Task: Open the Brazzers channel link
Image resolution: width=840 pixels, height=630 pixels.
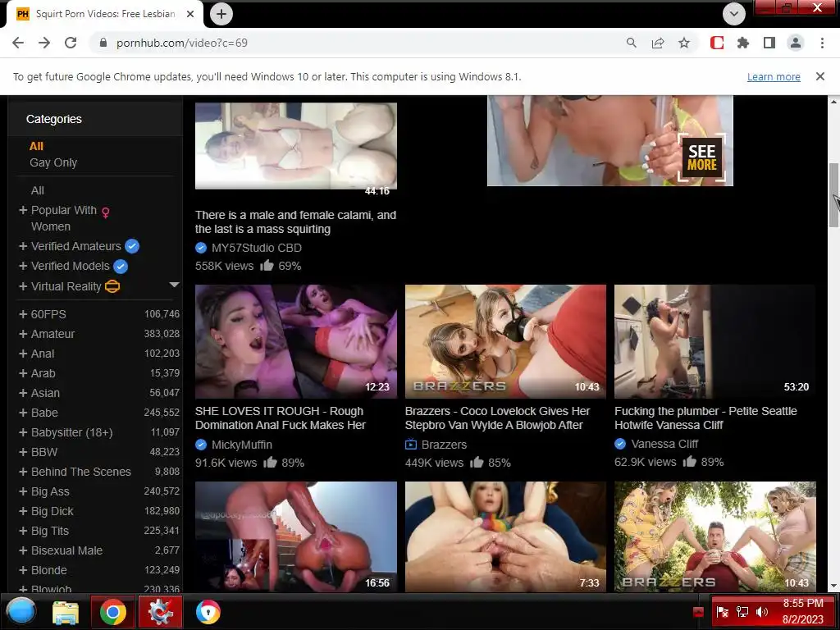Action: click(x=444, y=445)
